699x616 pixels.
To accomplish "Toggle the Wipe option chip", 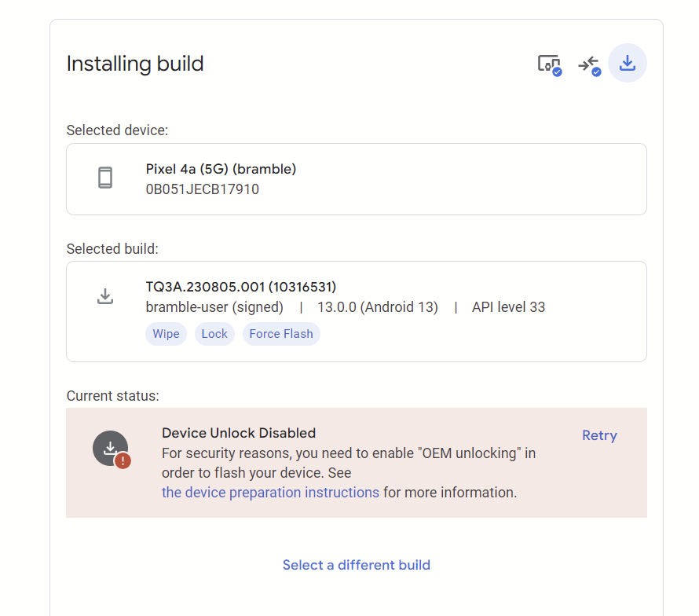I will [x=166, y=334].
